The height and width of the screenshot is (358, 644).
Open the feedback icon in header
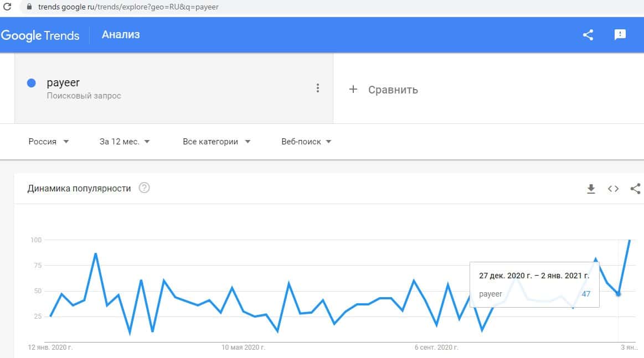coord(620,35)
